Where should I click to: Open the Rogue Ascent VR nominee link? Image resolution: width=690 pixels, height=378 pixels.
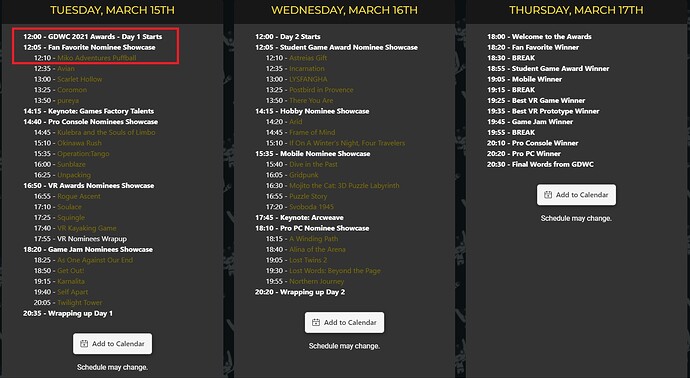79,196
